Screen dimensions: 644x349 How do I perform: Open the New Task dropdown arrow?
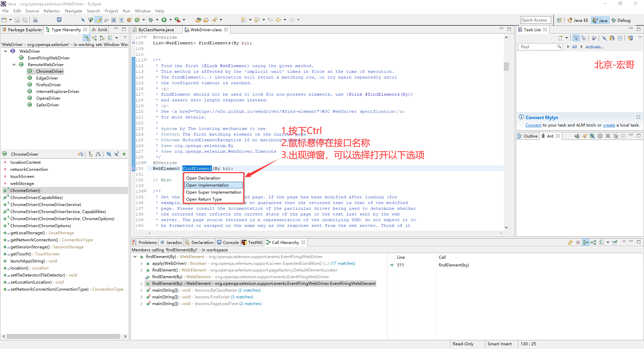coord(567,38)
